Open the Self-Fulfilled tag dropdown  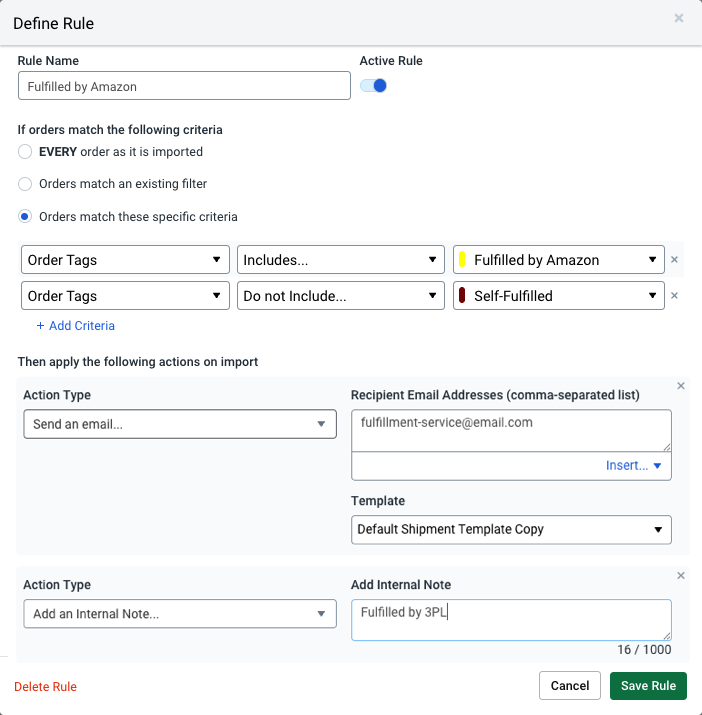tap(558, 296)
